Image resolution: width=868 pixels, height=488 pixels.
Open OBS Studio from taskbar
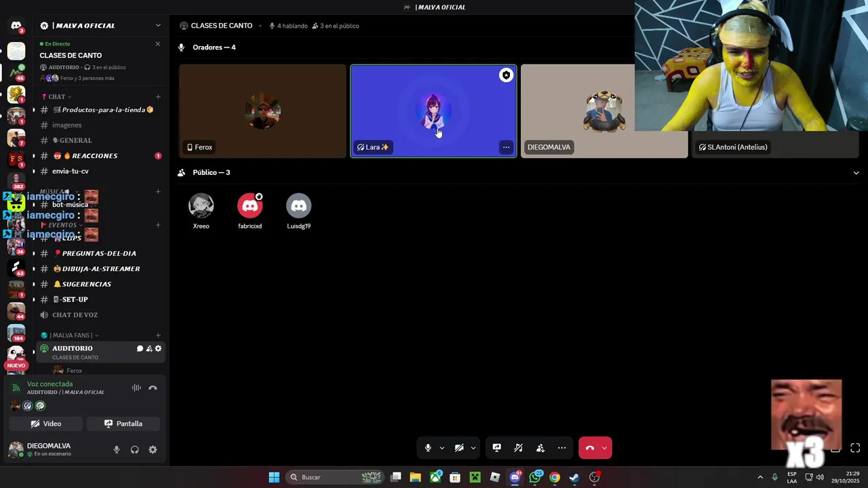pyautogui.click(x=595, y=477)
